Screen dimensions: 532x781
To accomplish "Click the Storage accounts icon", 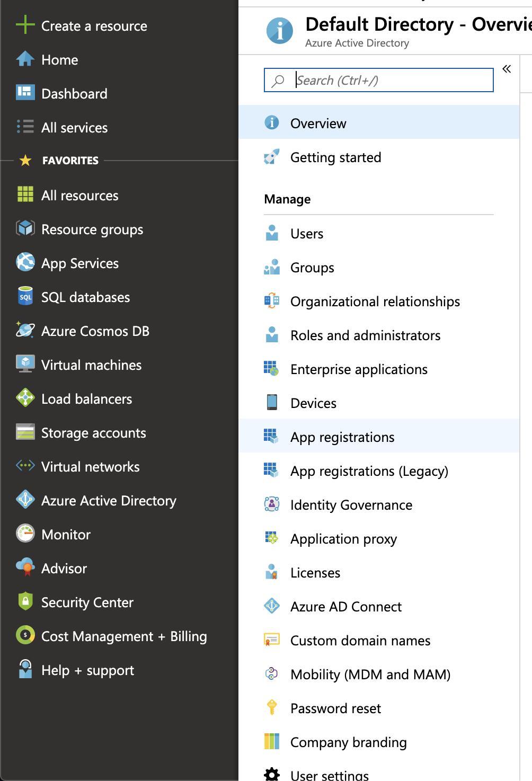I will 25,432.
